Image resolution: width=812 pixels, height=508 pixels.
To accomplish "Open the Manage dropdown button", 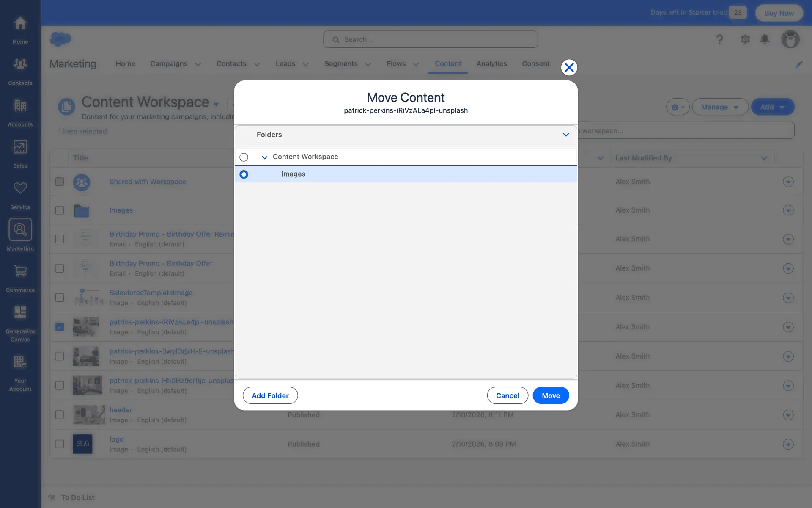I will pyautogui.click(x=720, y=107).
